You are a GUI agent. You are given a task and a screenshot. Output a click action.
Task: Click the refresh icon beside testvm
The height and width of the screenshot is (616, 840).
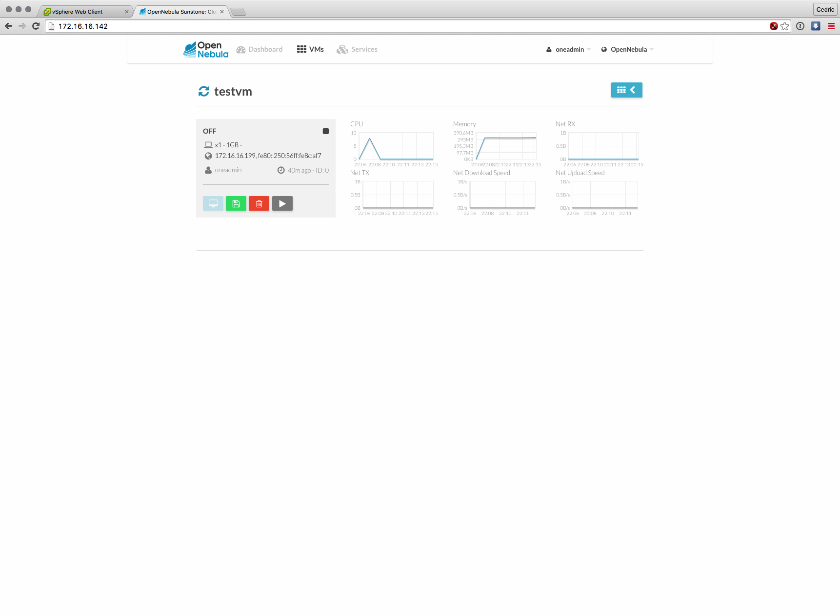[x=203, y=91]
